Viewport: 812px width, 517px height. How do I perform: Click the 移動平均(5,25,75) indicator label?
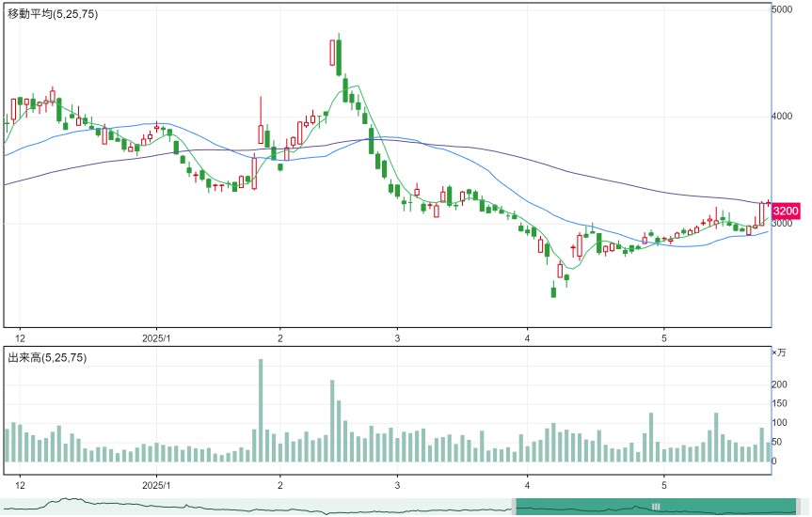(53, 14)
